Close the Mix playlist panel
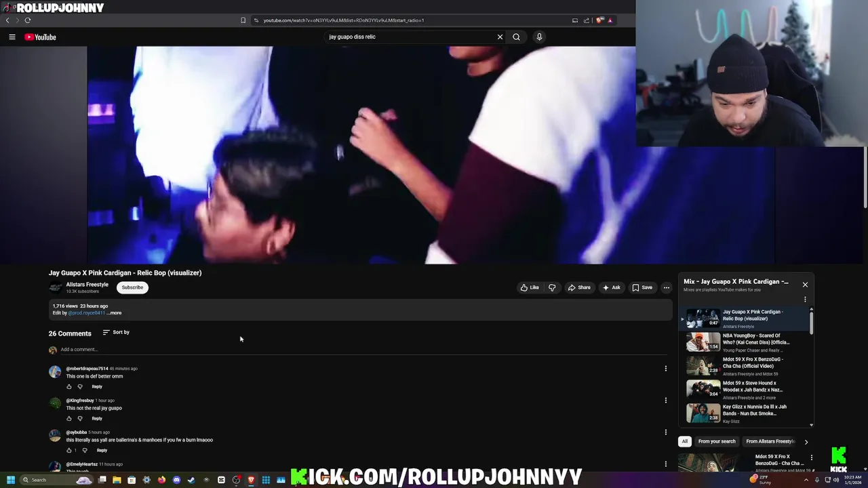This screenshot has width=868, height=488. coord(805,285)
